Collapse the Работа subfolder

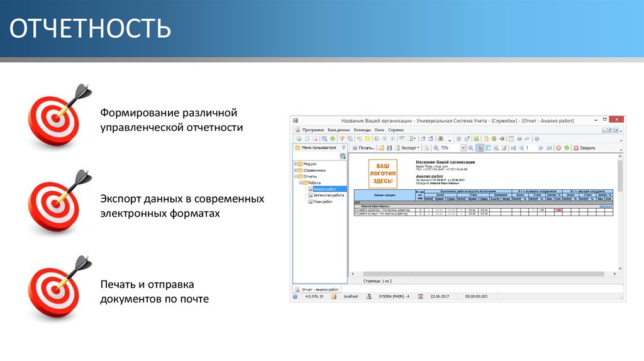300,182
